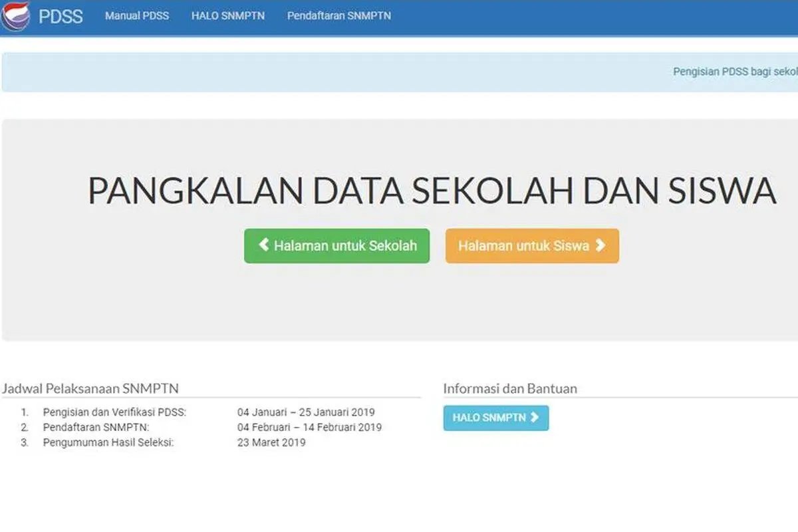This screenshot has width=798, height=532.
Task: Select the Pendaftaran SNMPTN schedule row label
Action: coord(96,428)
